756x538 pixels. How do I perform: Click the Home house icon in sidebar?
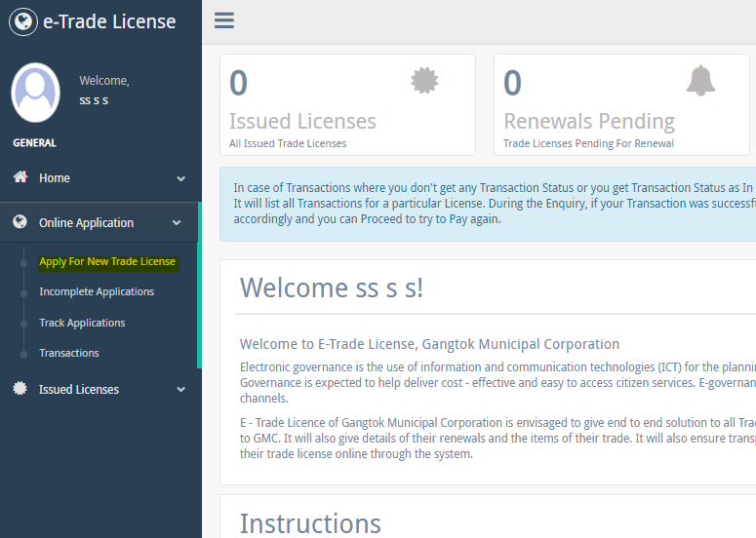point(20,177)
